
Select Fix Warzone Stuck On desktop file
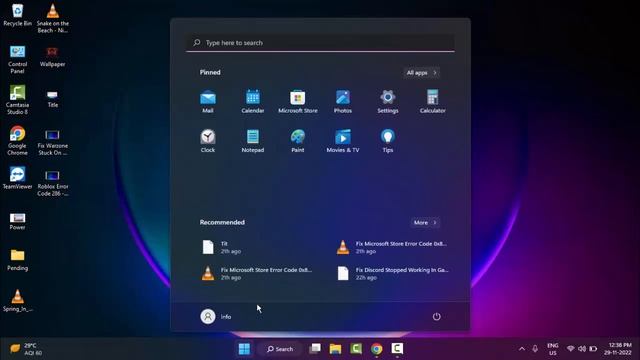52,143
